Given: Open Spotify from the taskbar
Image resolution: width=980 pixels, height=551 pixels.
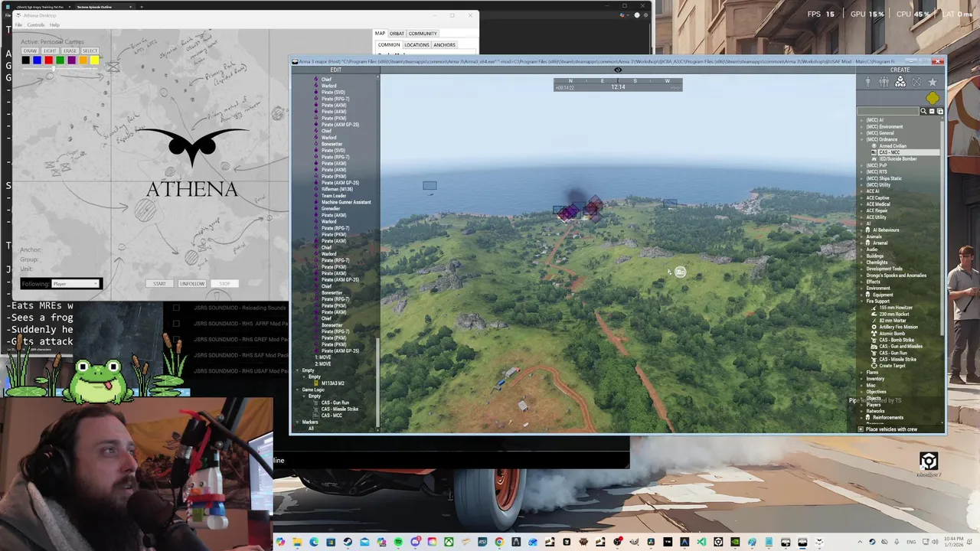Looking at the screenshot, I should pos(398,542).
